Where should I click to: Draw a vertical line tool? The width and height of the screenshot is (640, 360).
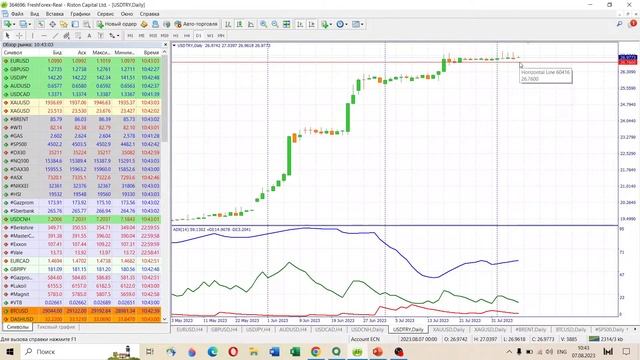[x=33, y=36]
